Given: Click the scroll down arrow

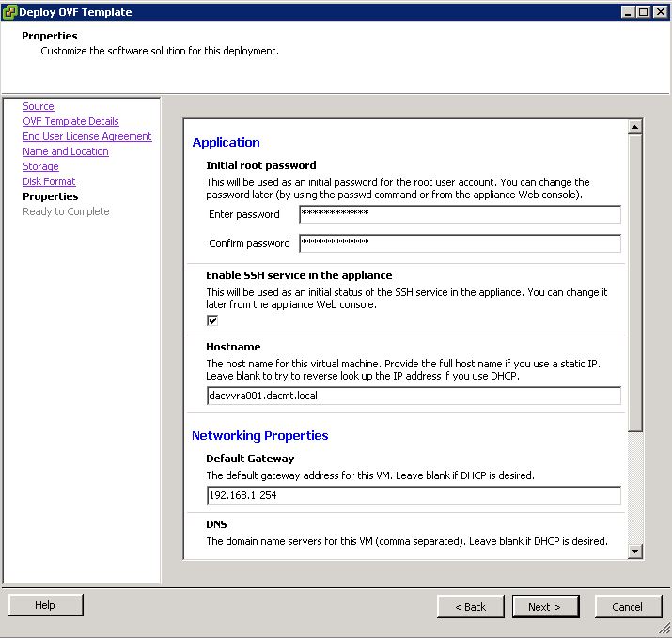Looking at the screenshot, I should [634, 551].
